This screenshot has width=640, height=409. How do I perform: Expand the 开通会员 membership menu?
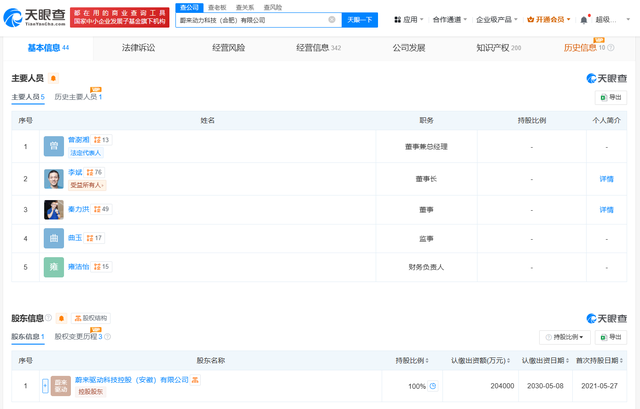[549, 20]
